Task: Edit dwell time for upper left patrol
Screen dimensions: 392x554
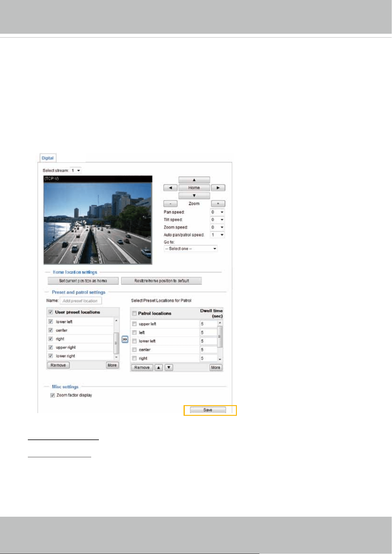Action: (x=209, y=324)
